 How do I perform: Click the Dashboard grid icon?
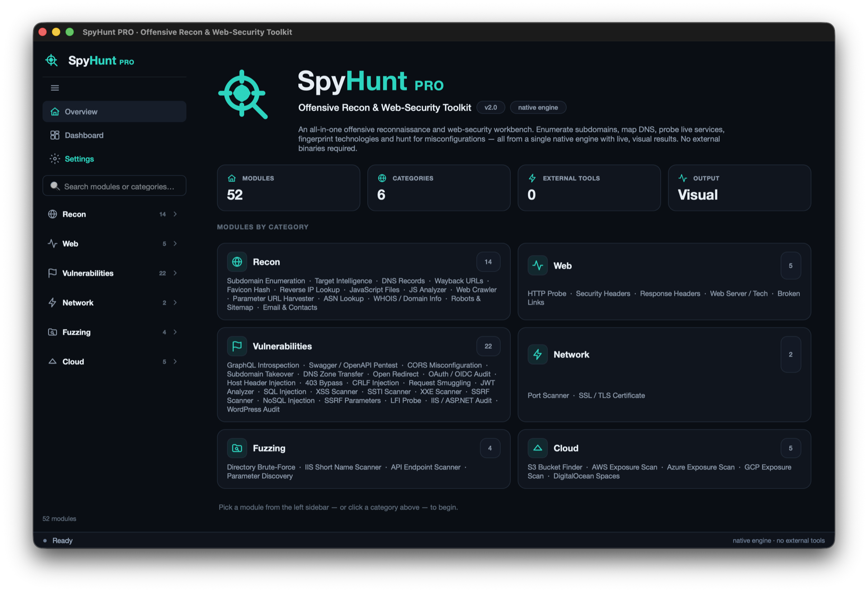[x=55, y=135]
